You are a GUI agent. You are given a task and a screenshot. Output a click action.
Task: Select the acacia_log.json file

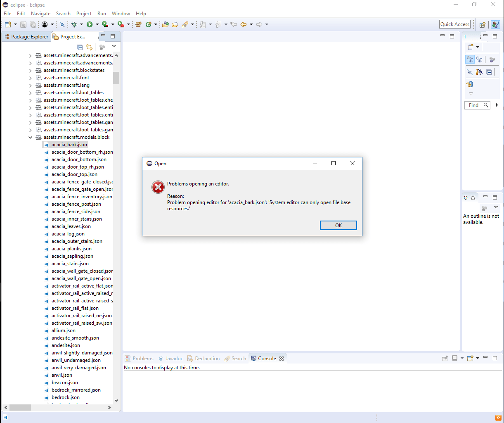68,233
